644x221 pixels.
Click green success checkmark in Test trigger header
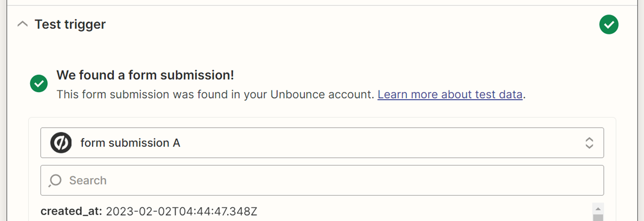tap(609, 24)
